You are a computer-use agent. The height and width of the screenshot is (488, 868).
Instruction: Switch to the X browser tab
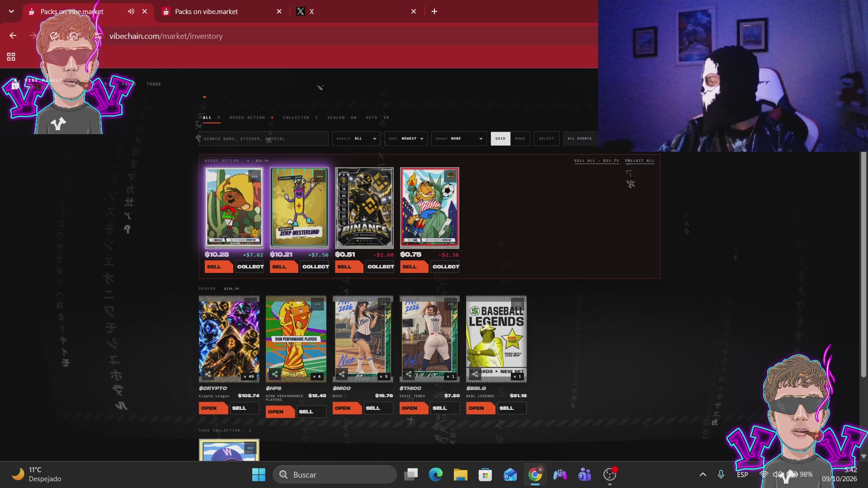[x=356, y=11]
